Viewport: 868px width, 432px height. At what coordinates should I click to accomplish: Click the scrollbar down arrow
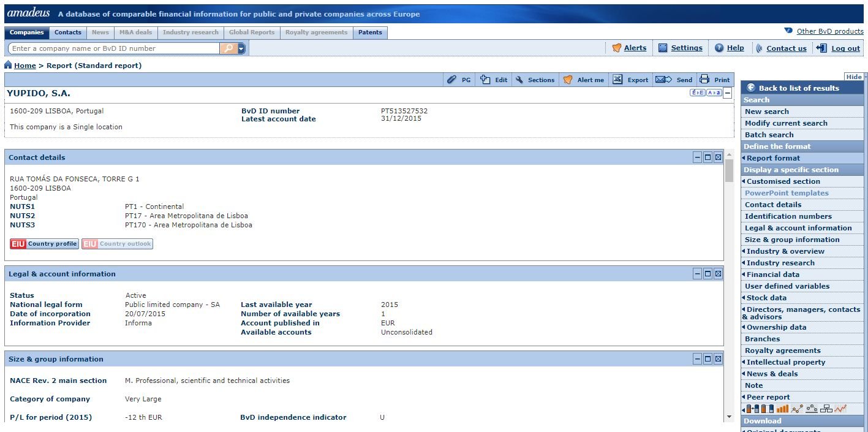click(x=729, y=417)
